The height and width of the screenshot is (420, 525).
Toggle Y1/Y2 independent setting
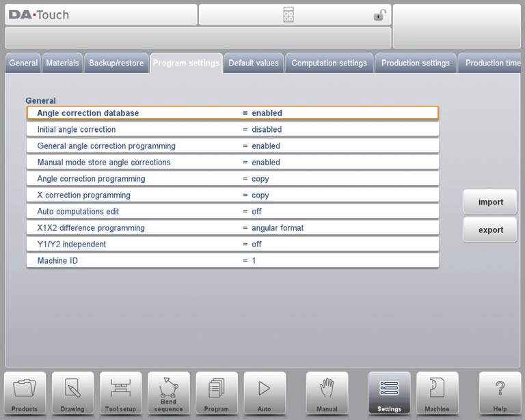[232, 244]
